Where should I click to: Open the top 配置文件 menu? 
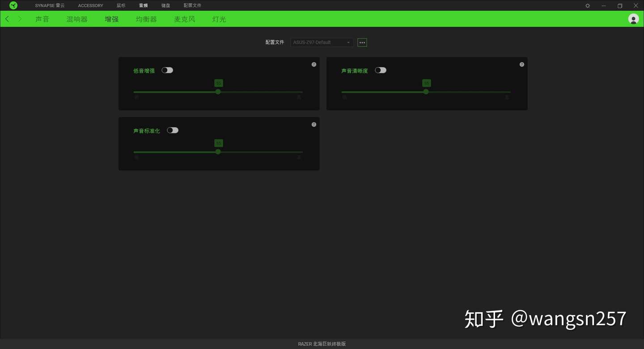tap(192, 5)
